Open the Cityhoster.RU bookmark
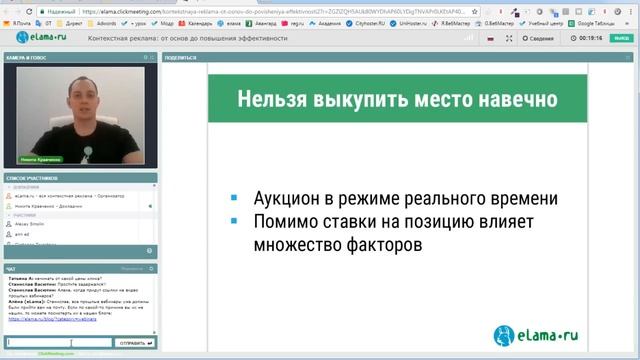 point(365,24)
